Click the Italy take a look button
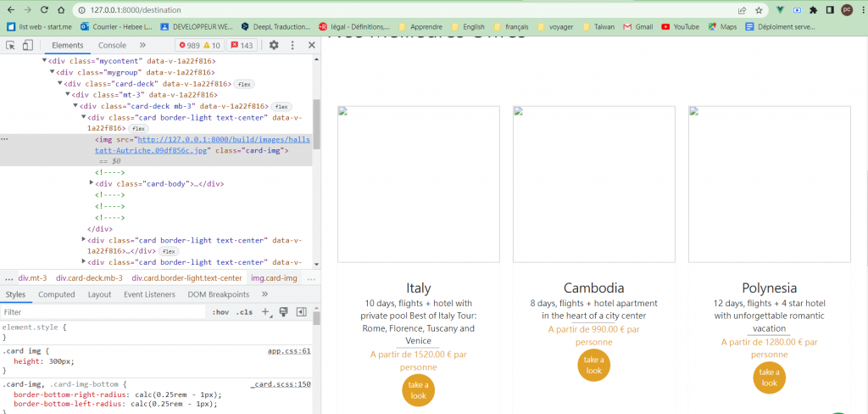Viewport: 868px width, 414px height. (x=419, y=390)
